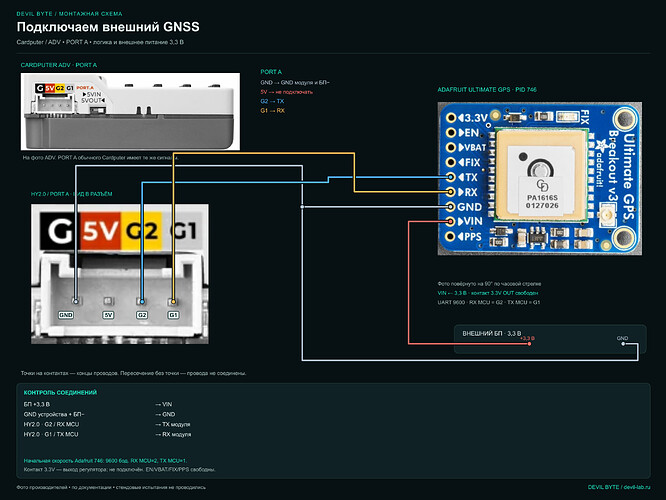Click the large yellow "G2" label above the connector
This screenshot has width=666, height=500.
coord(141,231)
